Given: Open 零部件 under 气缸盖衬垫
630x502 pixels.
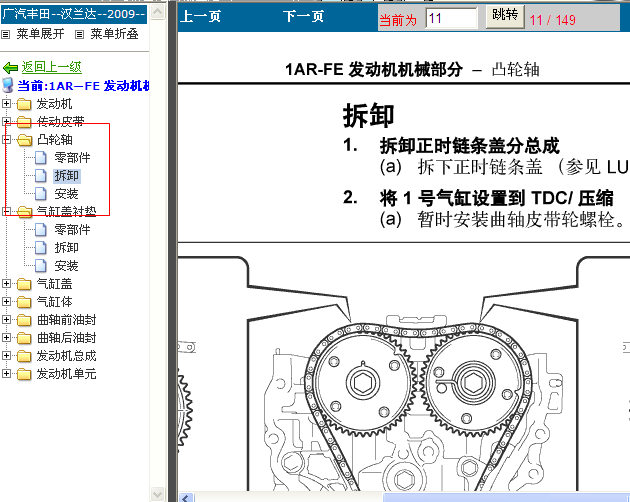Looking at the screenshot, I should pyautogui.click(x=72, y=230).
